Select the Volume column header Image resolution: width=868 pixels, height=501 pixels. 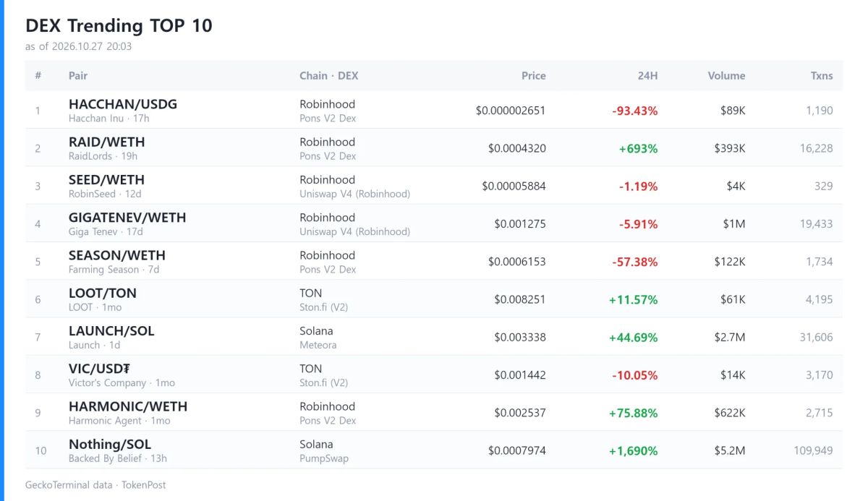pyautogui.click(x=726, y=75)
